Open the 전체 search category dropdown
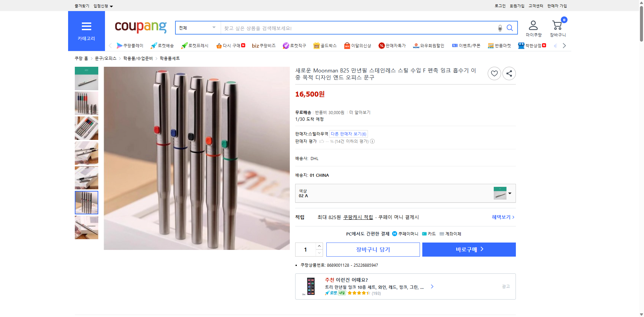 (x=198, y=28)
